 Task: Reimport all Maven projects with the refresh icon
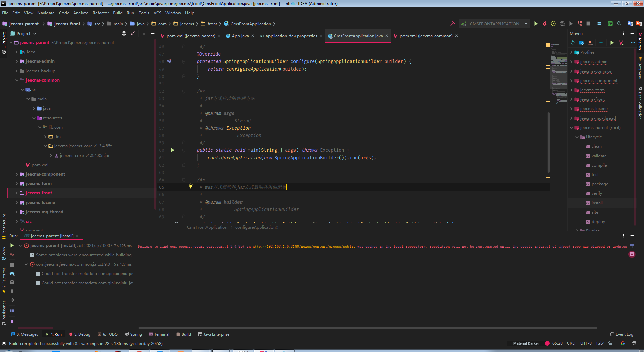(573, 43)
